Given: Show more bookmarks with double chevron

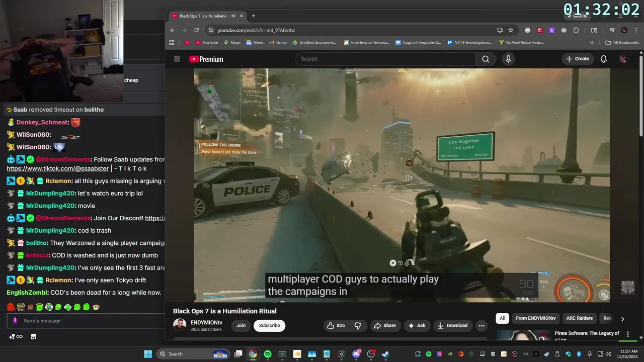Looking at the screenshot, I should [592, 43].
